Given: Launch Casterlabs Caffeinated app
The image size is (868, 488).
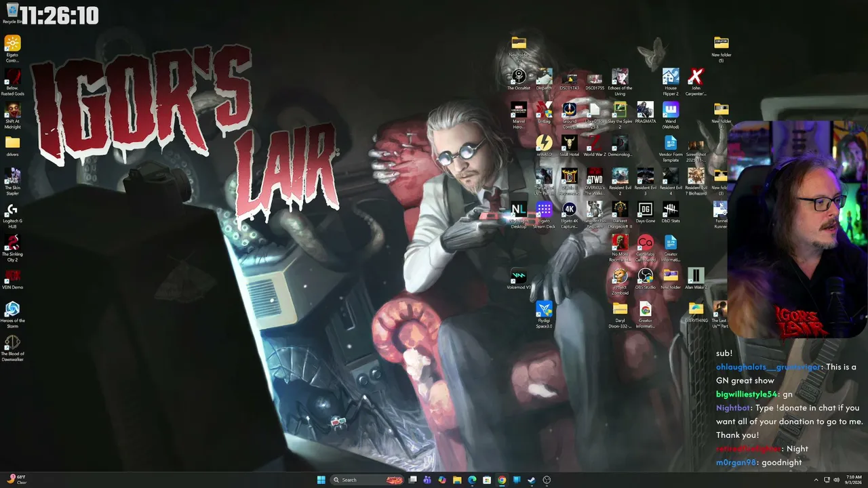Looking at the screenshot, I should point(645,248).
